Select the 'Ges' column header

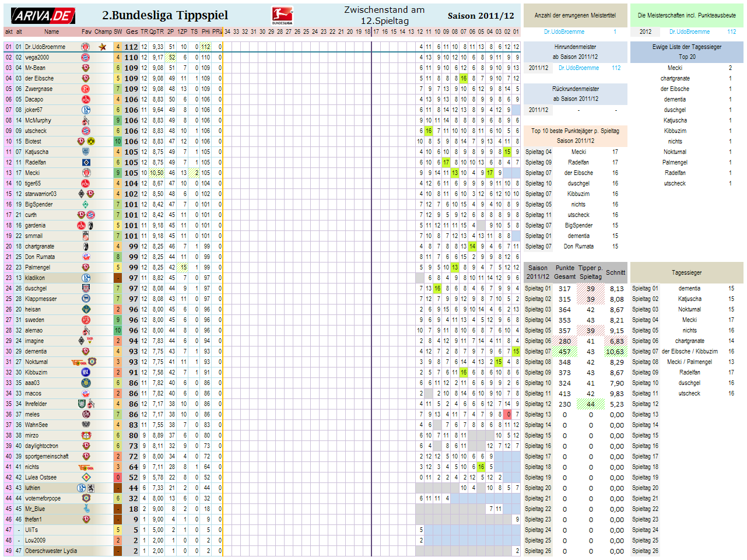(132, 32)
